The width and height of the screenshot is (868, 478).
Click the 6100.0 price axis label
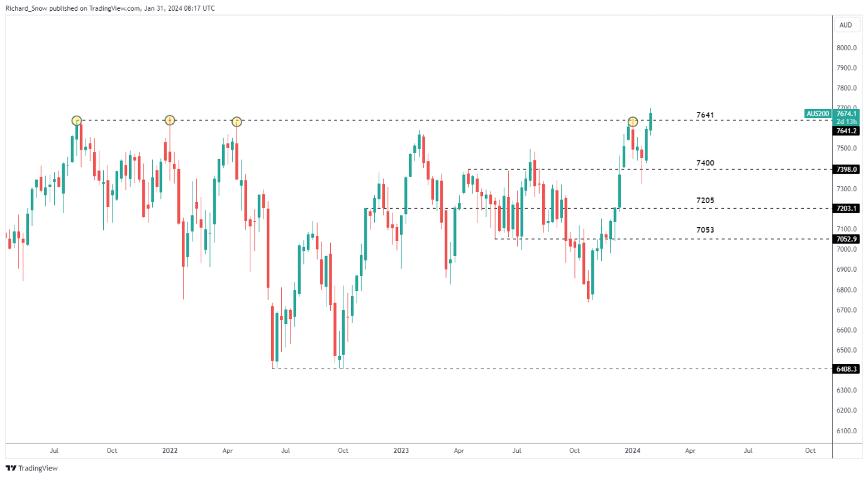845,431
